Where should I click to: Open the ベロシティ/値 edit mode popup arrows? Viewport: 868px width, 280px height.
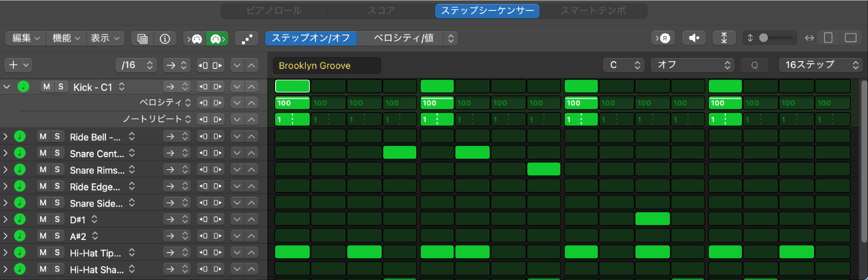(x=452, y=38)
